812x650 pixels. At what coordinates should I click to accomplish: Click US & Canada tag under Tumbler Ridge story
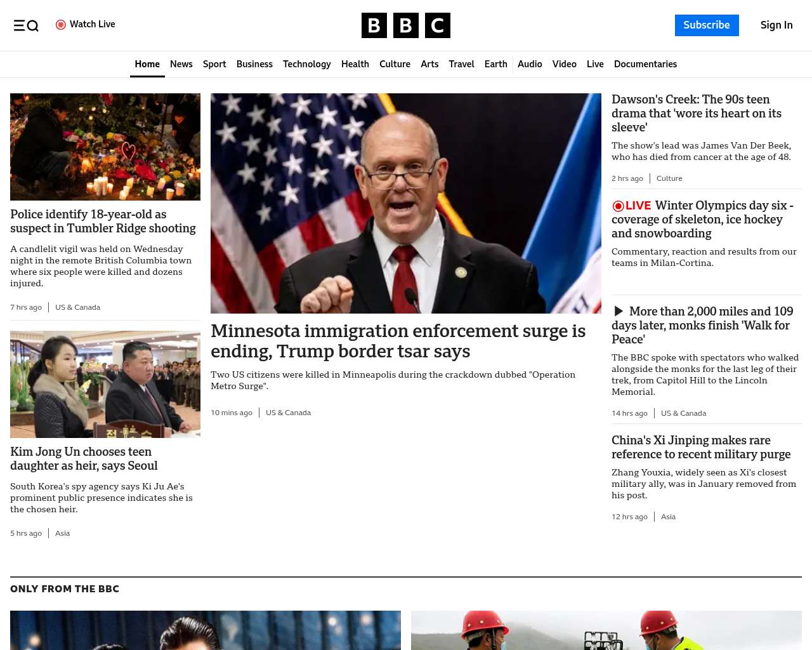77,307
